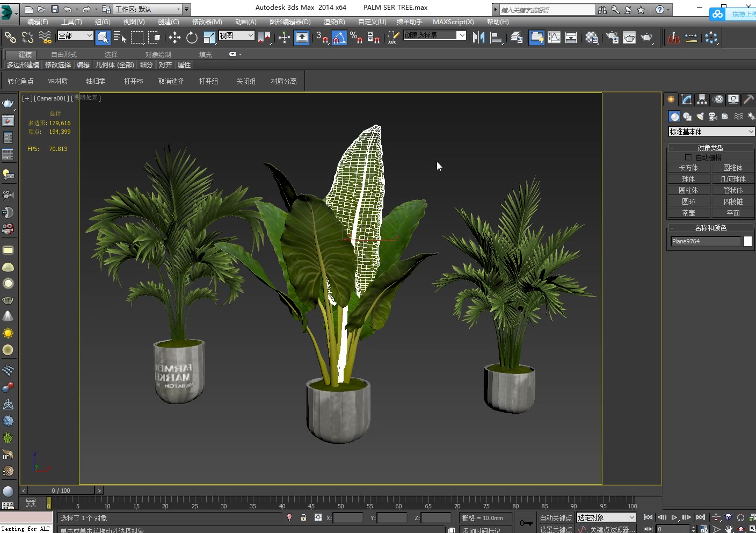Screen dimensions: 756x533
Task: Click the 0 / 100 time slider
Action: 61,491
